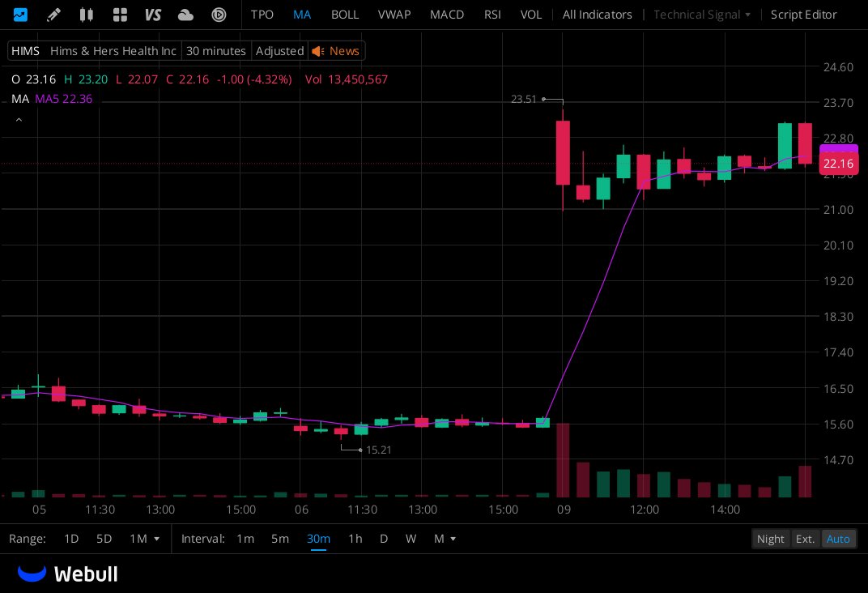The height and width of the screenshot is (593, 868).
Task: Select the D daily interval
Action: [384, 539]
